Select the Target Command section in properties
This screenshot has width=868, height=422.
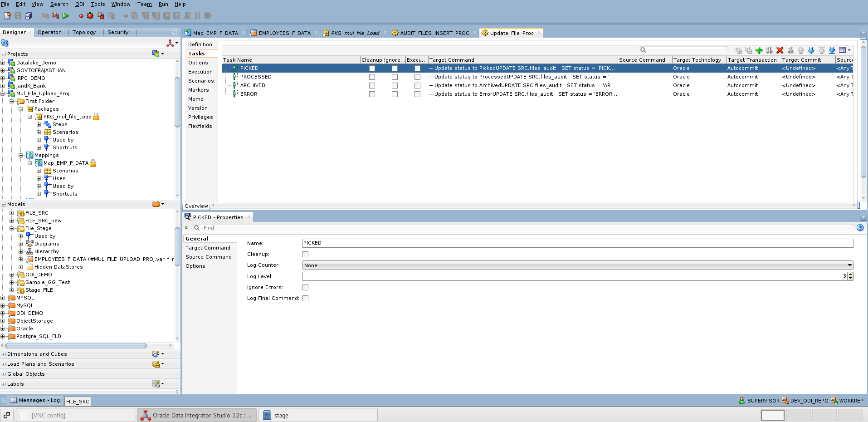point(209,248)
